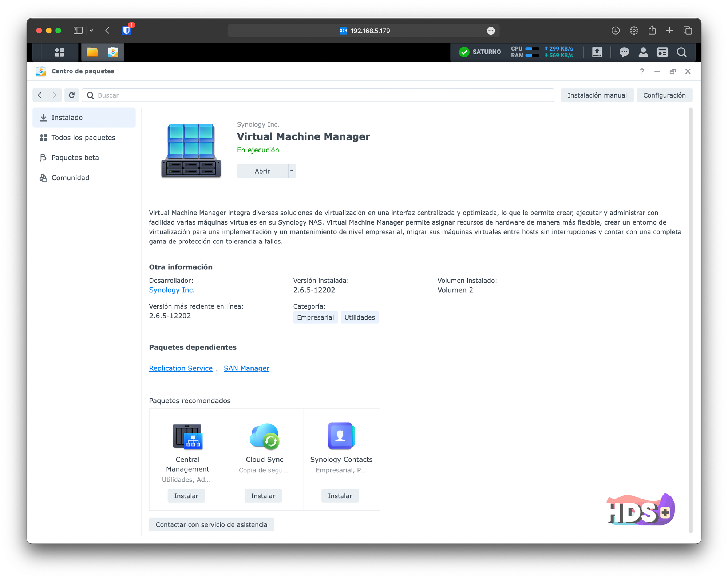Click the Synology Contacts package icon

tap(341, 436)
